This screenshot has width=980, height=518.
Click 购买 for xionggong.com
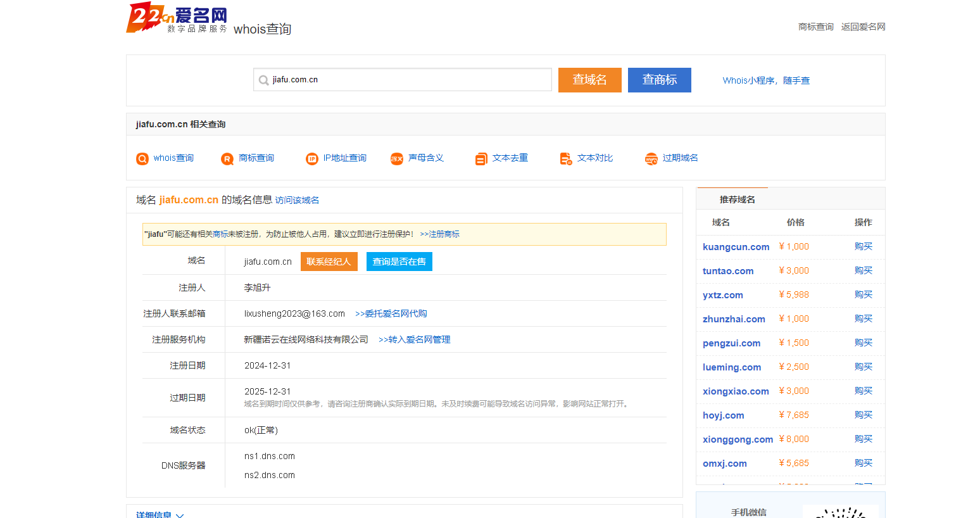(x=864, y=439)
